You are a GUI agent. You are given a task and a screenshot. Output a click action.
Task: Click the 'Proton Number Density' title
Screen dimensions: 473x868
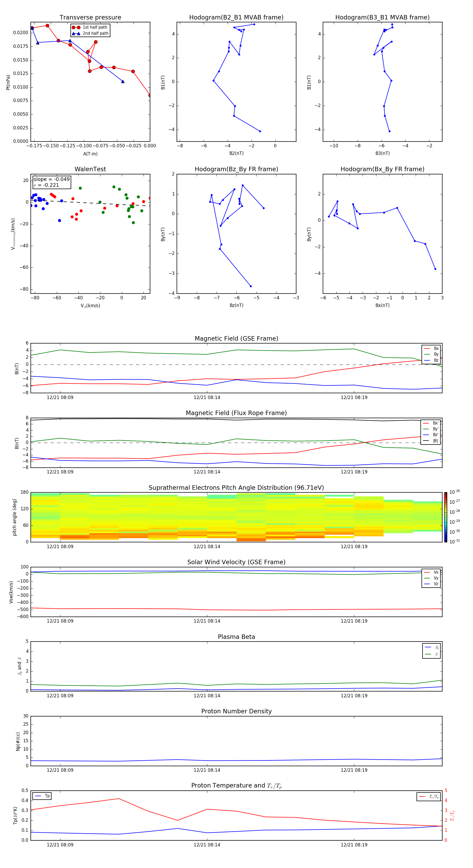point(236,711)
